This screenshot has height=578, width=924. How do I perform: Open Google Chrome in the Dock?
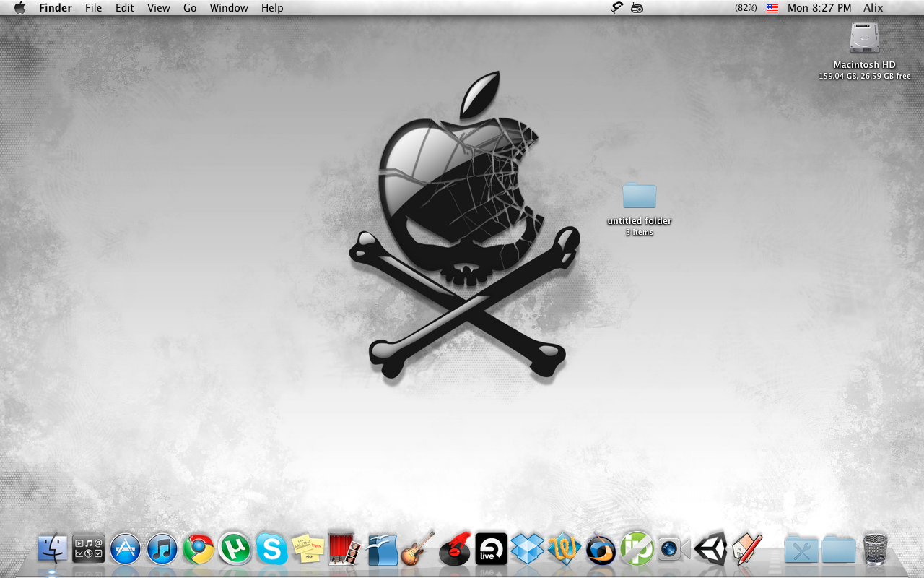pyautogui.click(x=198, y=549)
